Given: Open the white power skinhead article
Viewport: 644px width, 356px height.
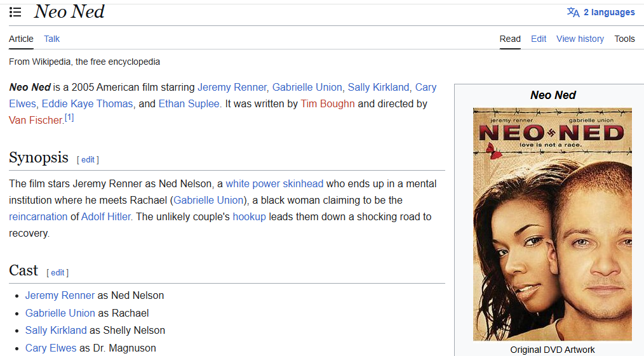Looking at the screenshot, I should [x=274, y=183].
